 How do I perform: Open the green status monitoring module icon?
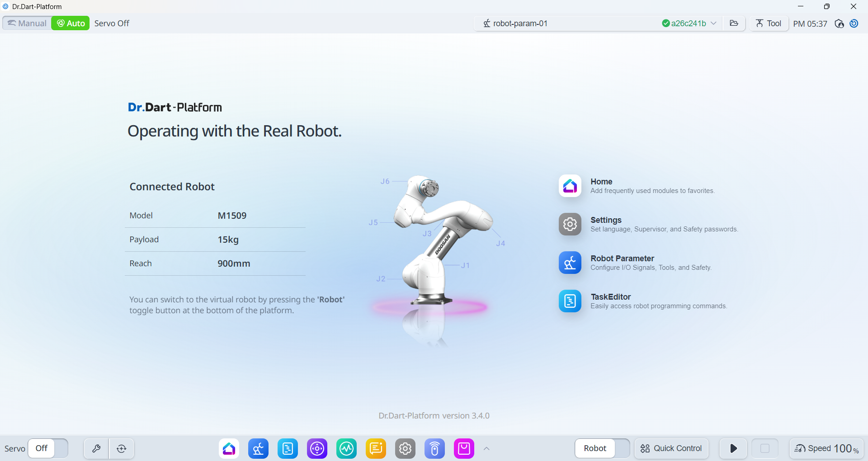[346, 448]
